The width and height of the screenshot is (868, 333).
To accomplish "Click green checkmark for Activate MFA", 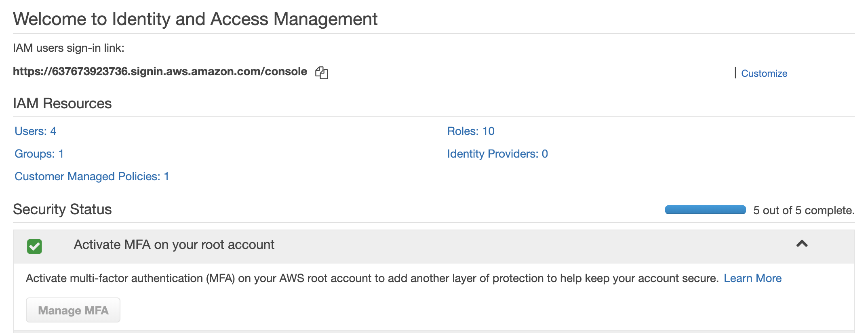I will [34, 247].
